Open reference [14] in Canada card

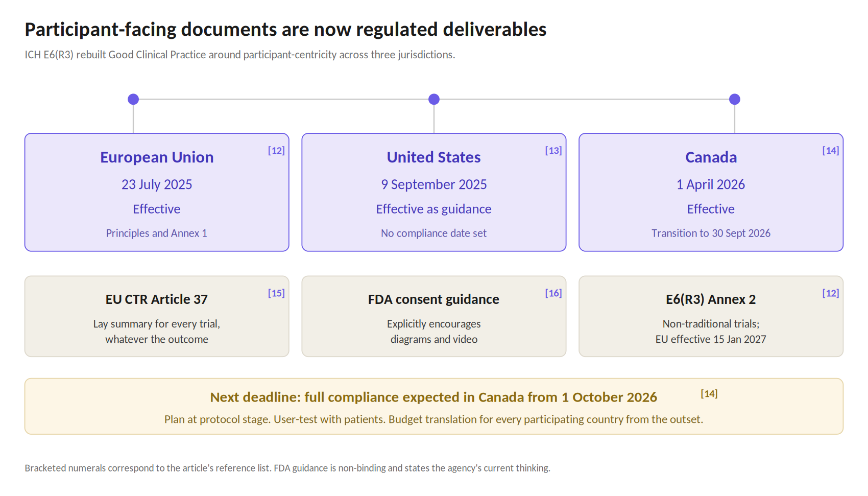pyautogui.click(x=831, y=151)
